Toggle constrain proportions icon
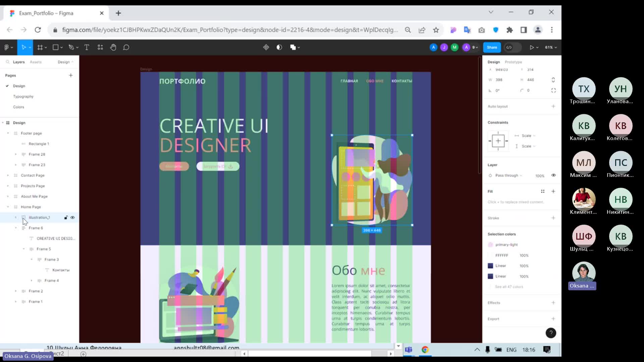This screenshot has width=644, height=362. (553, 80)
